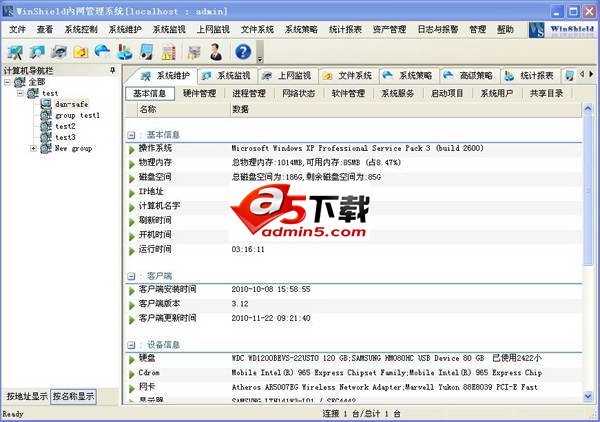Screen dimensions: 600x422
Task: Select test2 node in the tree
Action: (x=65, y=126)
